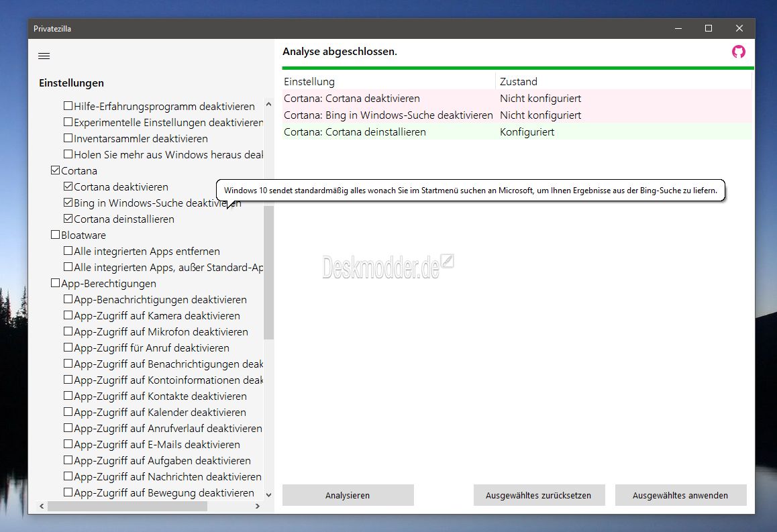Enable Inventarsammler deaktivieren

point(68,138)
